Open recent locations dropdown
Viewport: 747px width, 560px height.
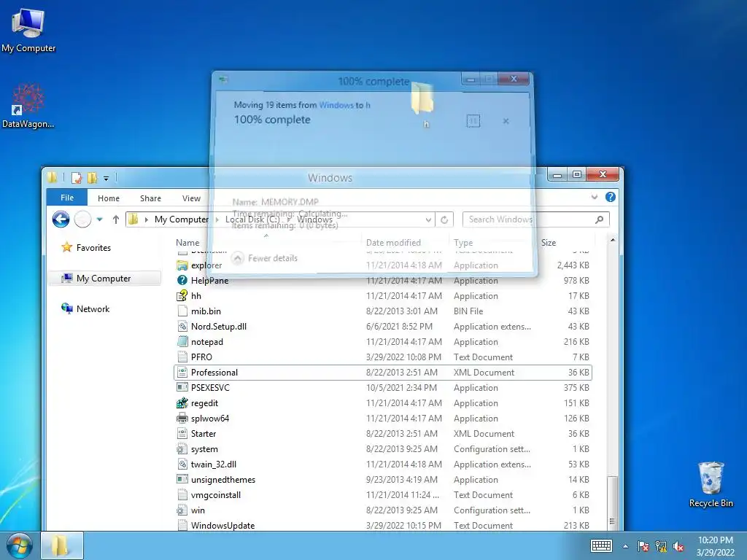[x=99, y=219]
